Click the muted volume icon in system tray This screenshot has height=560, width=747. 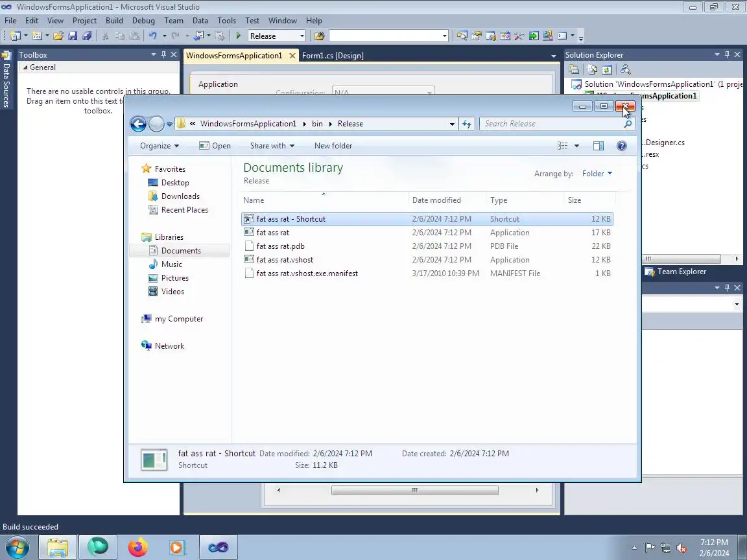coord(682,548)
